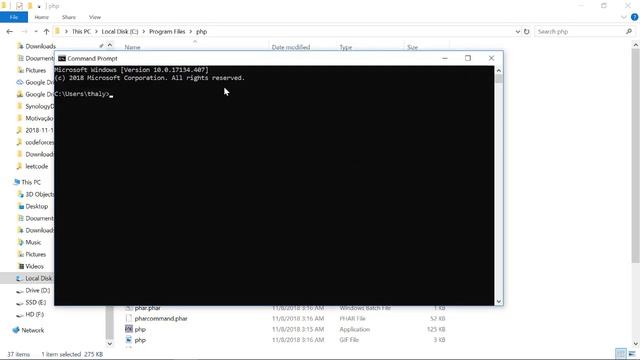Select Program Files in the address path
Image resolution: width=640 pixels, height=360 pixels.
[x=167, y=31]
